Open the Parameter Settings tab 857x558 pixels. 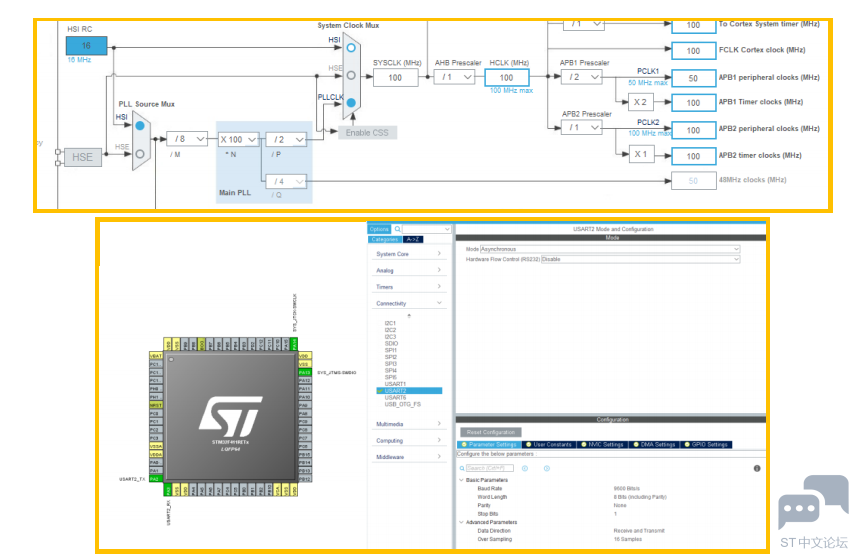tap(489, 445)
